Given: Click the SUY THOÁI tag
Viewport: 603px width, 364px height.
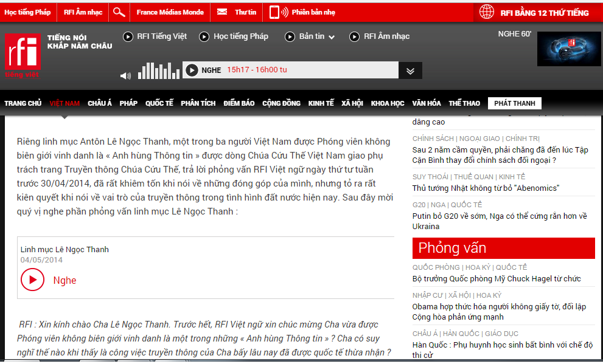Looking at the screenshot, I should (430, 177).
